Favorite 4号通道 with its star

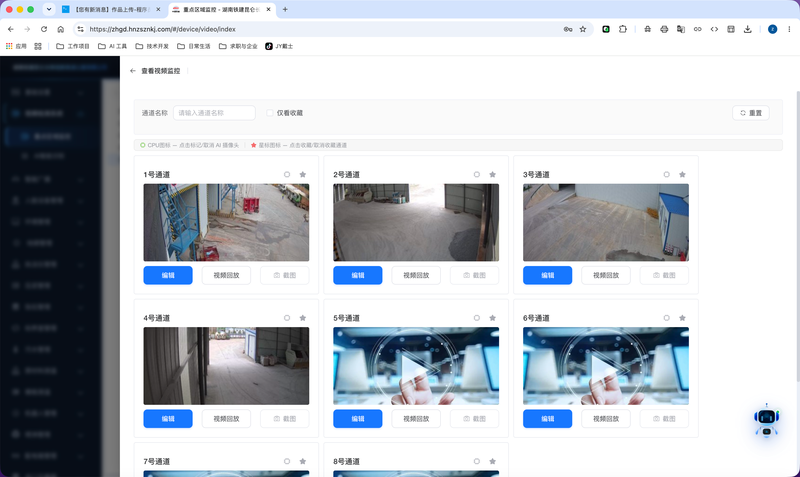pyautogui.click(x=303, y=318)
